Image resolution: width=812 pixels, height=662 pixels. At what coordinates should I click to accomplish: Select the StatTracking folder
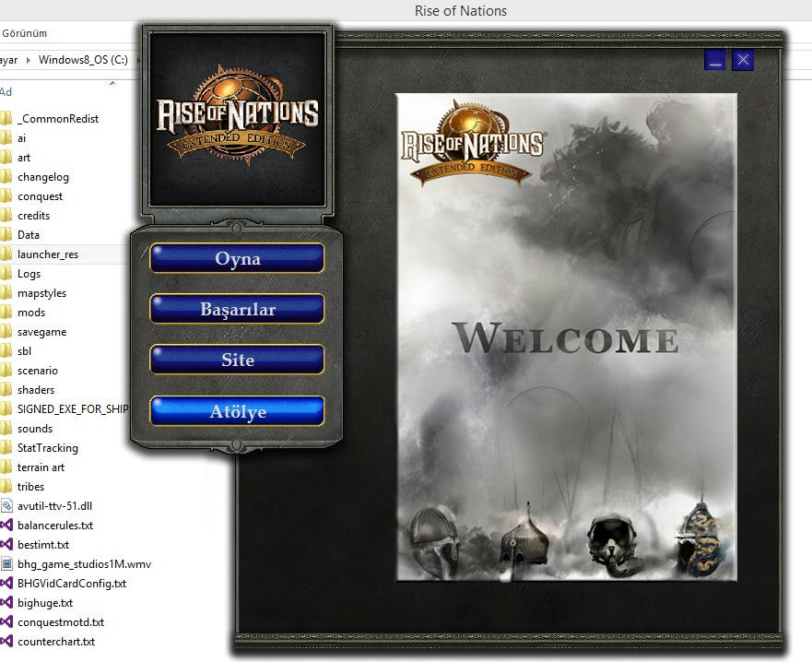click(x=48, y=448)
